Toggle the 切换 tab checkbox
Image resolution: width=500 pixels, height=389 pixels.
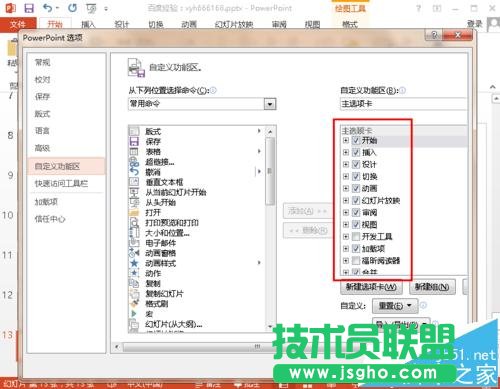pos(356,176)
